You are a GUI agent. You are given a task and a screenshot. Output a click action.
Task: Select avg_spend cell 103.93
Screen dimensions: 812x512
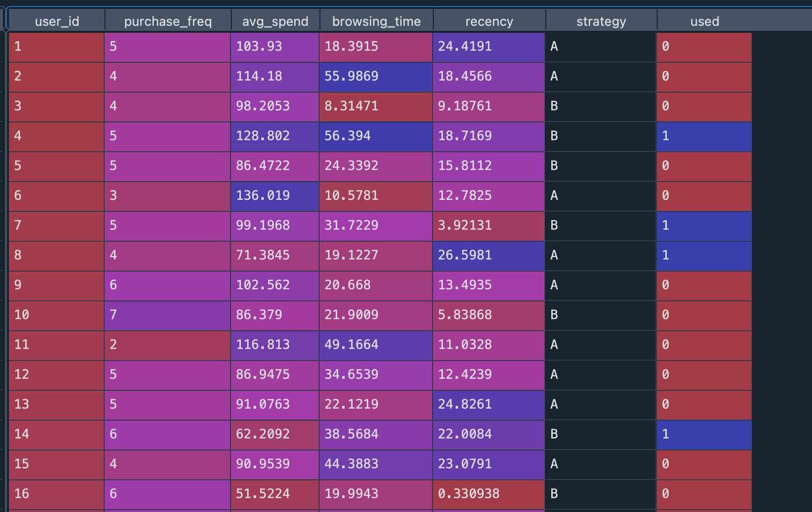point(275,47)
